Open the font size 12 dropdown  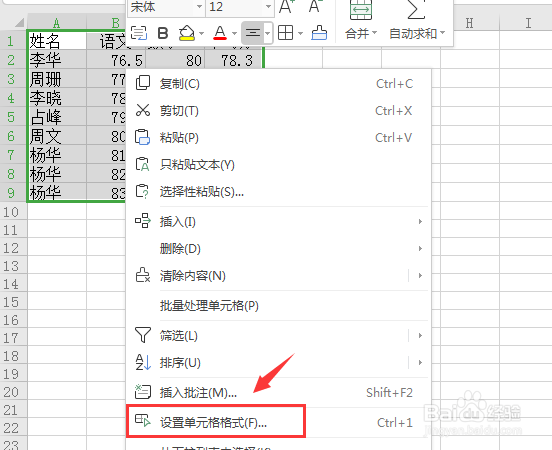(x=268, y=7)
